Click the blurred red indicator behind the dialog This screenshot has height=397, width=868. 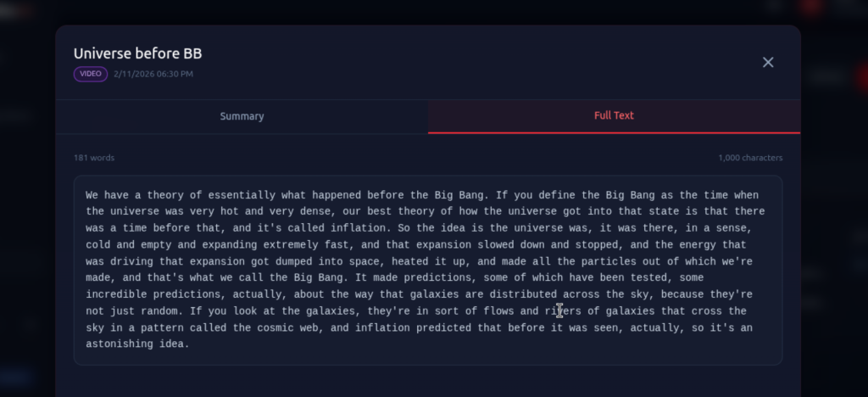[811, 8]
